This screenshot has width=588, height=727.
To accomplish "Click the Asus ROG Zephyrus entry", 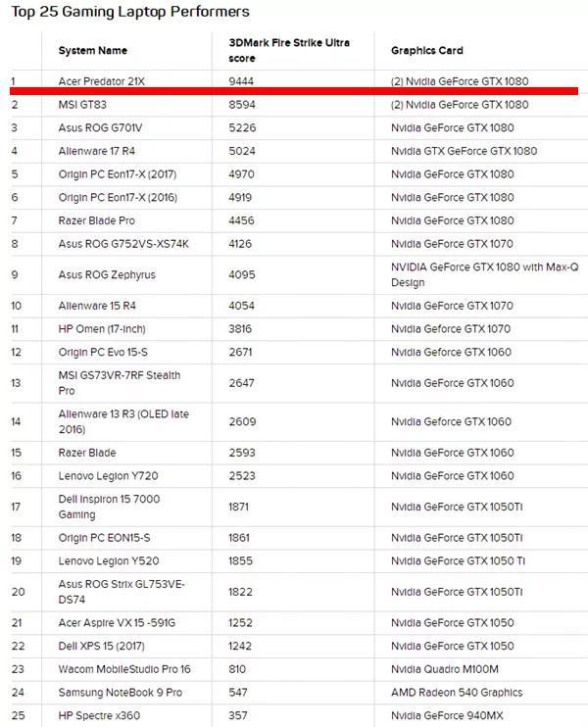I will pyautogui.click(x=106, y=274).
